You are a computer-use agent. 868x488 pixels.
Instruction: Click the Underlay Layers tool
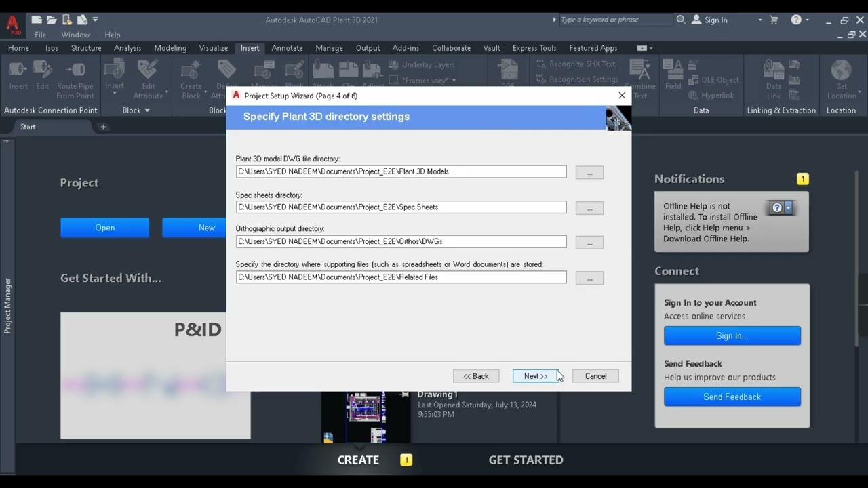tap(422, 64)
